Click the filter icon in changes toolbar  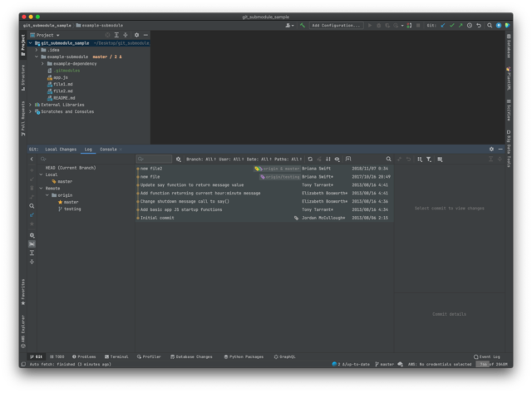pos(429,160)
